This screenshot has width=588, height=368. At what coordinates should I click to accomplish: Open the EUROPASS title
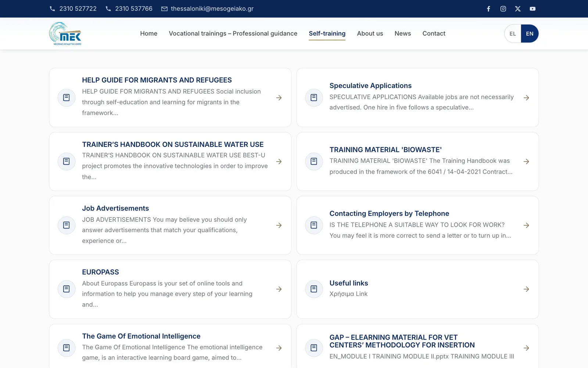coord(100,272)
